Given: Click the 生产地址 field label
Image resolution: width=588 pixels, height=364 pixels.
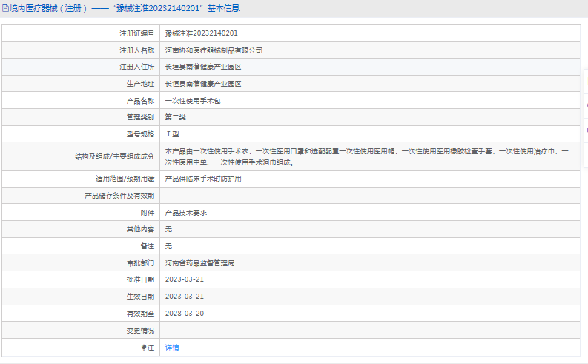Looking at the screenshot, I should point(140,84).
